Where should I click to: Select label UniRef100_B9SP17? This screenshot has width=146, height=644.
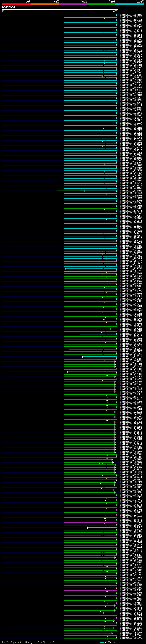131,77
